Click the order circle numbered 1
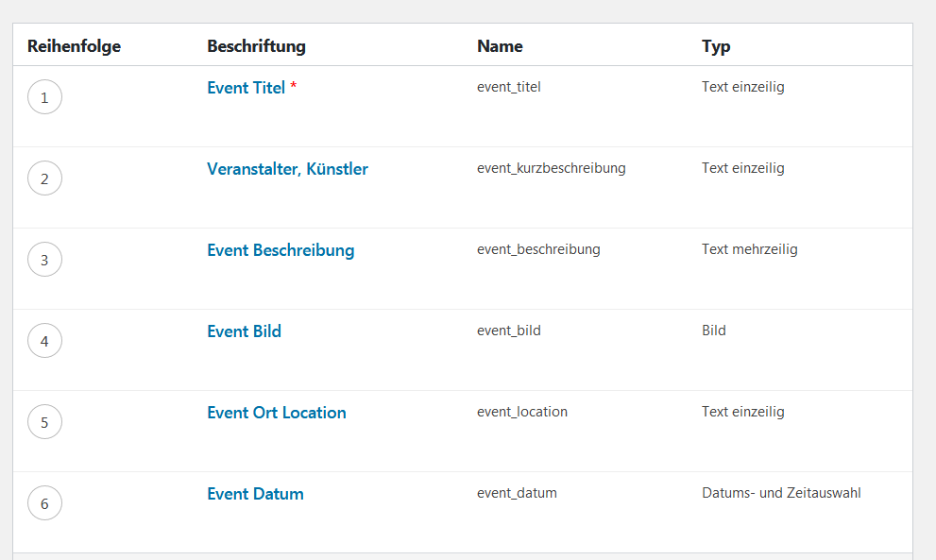Screen dimensions: 936x560 click(x=44, y=96)
